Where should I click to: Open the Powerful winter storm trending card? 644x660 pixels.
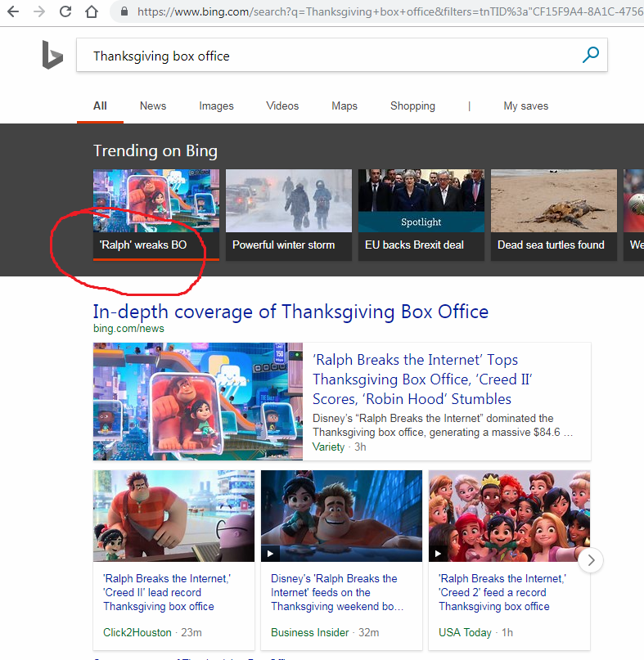289,214
